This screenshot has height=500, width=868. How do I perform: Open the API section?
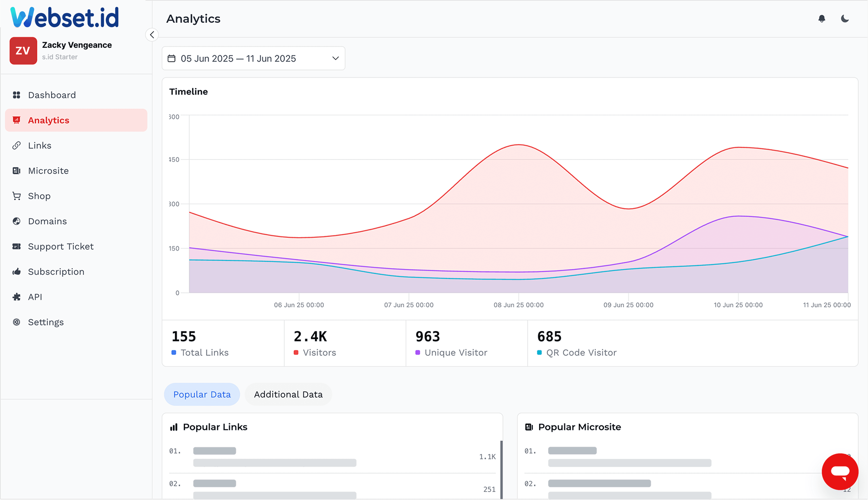point(35,297)
